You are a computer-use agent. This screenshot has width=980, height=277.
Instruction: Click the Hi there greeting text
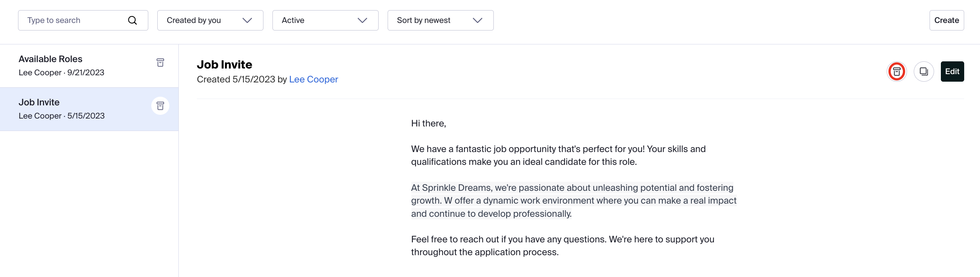(428, 123)
